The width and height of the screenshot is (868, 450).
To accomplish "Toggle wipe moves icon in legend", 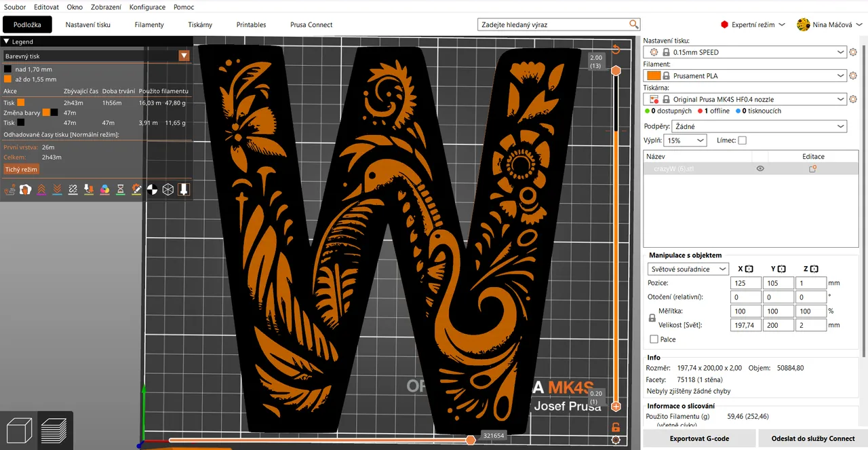I will pos(26,189).
